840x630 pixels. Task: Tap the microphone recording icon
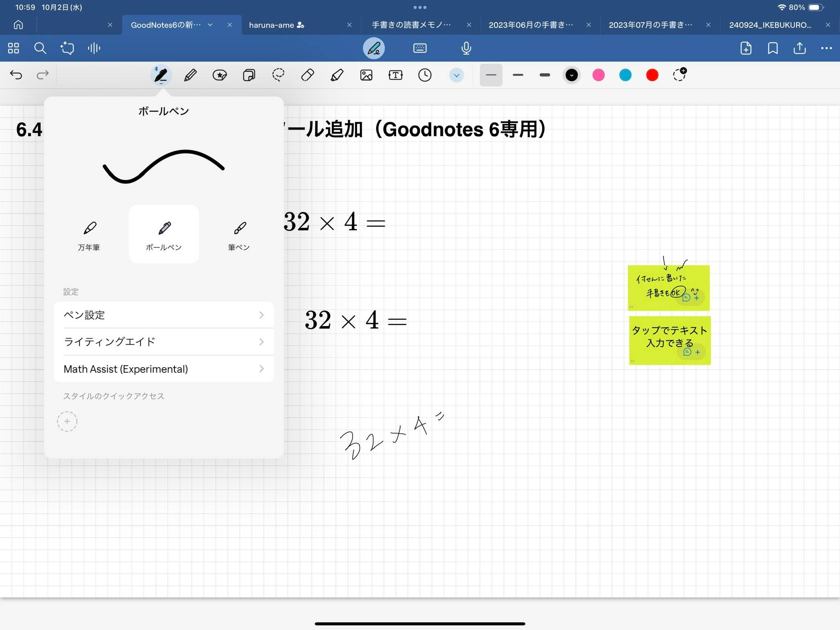[x=466, y=48]
